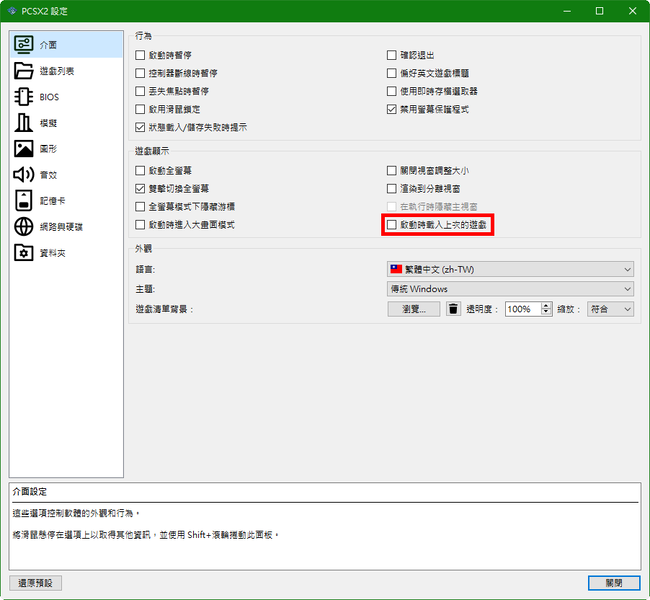Toggle 啟用滑鼠鎖定 checkbox
The height and width of the screenshot is (600, 650).
pos(140,109)
